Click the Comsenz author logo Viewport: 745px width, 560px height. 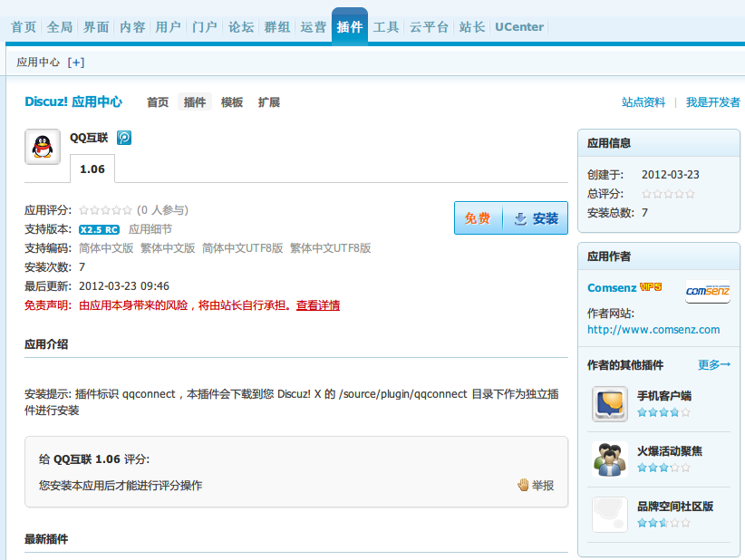[x=708, y=291]
